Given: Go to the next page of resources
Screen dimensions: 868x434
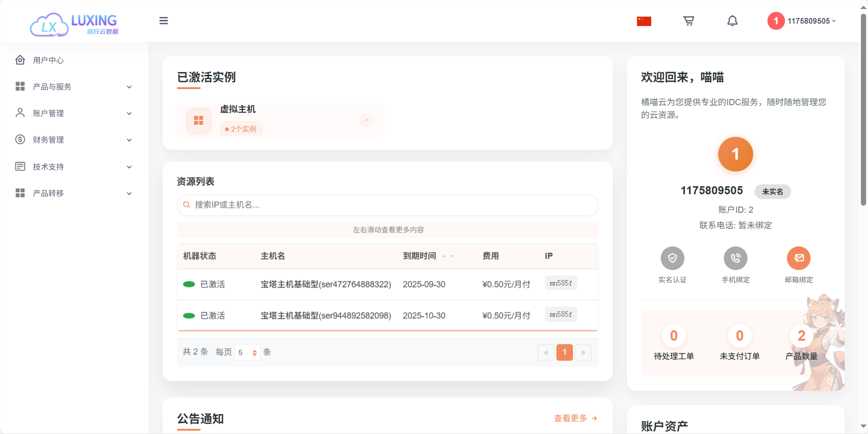Looking at the screenshot, I should tap(583, 353).
